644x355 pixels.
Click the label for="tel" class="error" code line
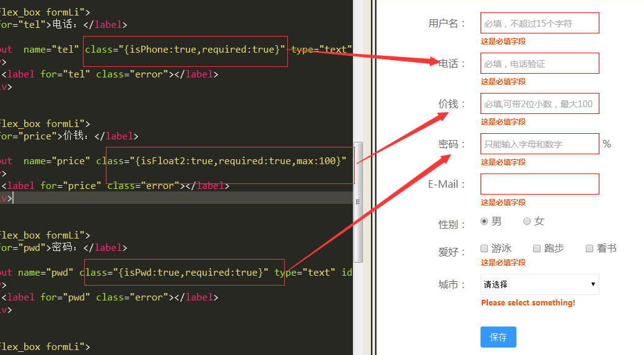[110, 74]
